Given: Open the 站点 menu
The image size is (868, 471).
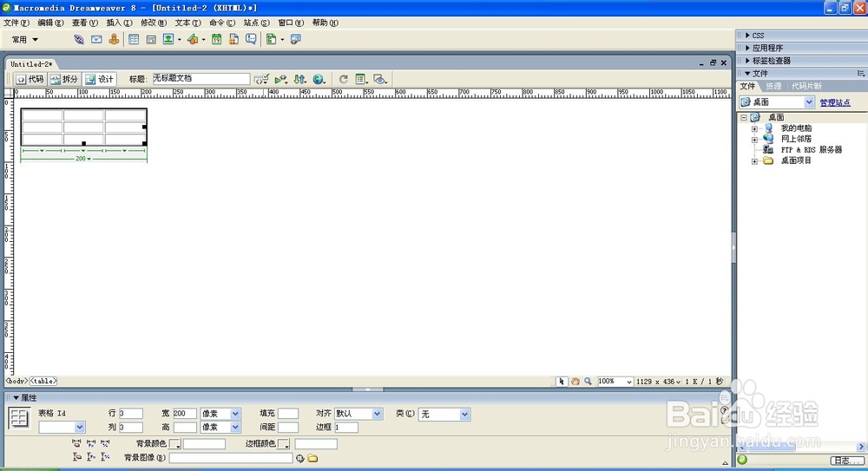Looking at the screenshot, I should tap(256, 23).
